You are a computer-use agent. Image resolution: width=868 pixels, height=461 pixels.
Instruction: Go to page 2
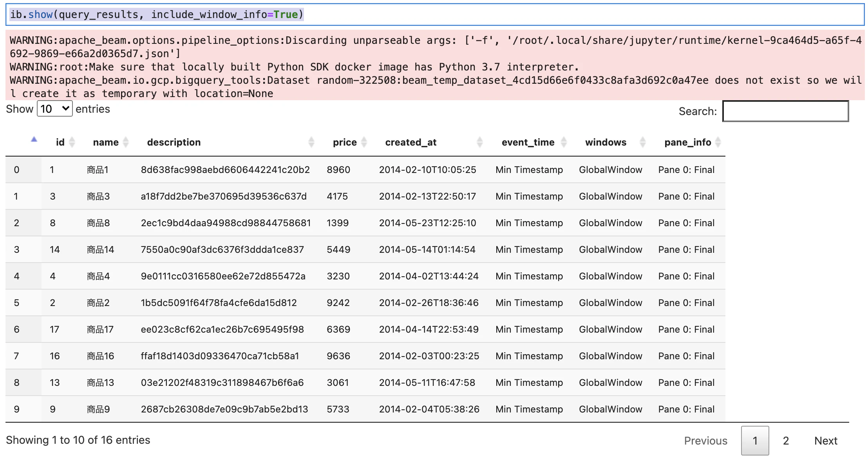[786, 441]
